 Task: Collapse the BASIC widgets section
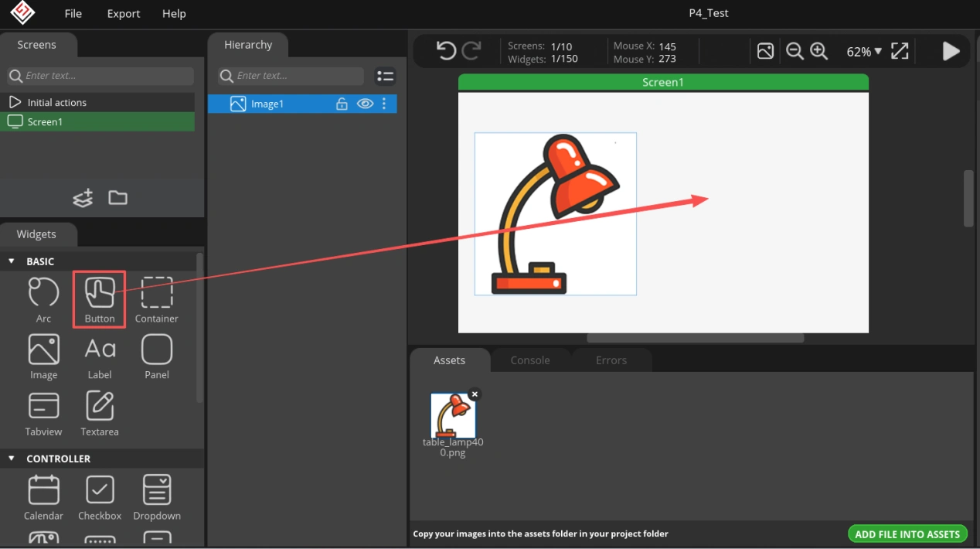(x=12, y=261)
